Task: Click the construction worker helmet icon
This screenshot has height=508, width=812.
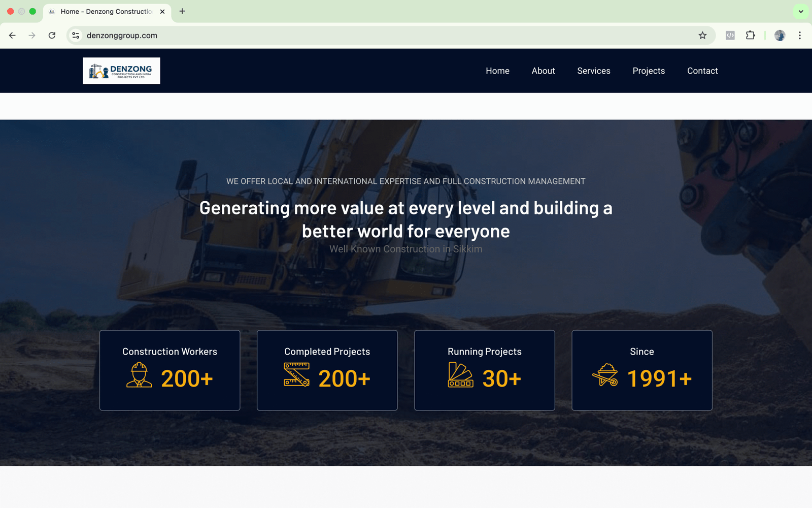Action: coord(139,375)
